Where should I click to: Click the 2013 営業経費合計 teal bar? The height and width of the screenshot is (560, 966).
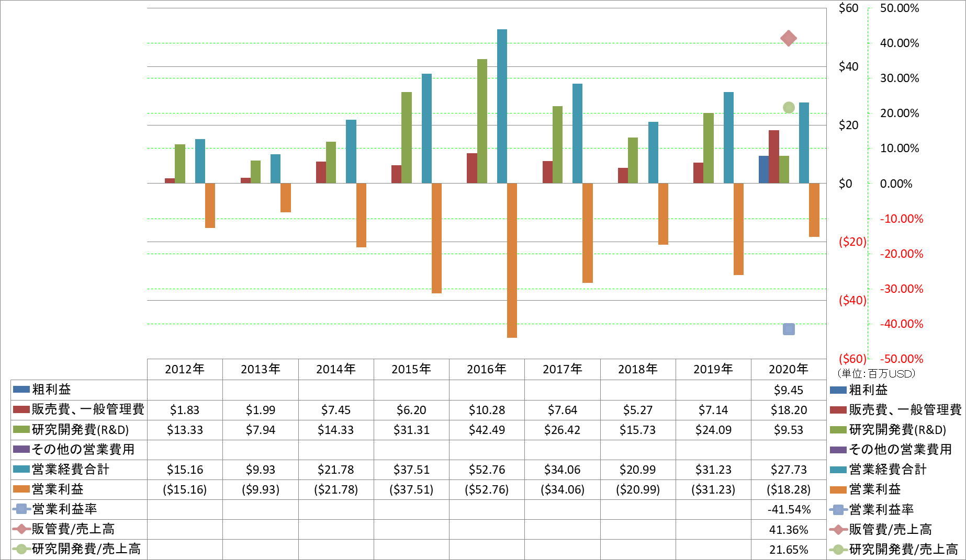[275, 168]
